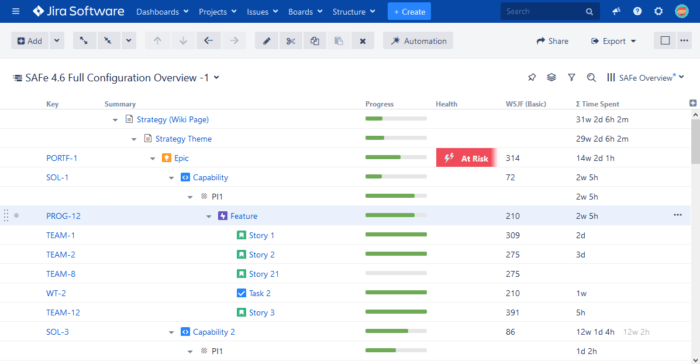Image resolution: width=700 pixels, height=364 pixels.
Task: Open the Boards menu
Action: (305, 12)
